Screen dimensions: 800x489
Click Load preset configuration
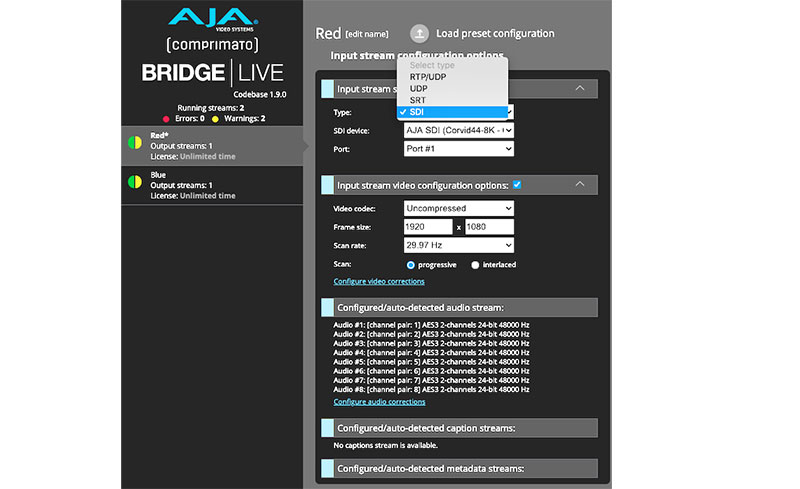pos(495,34)
